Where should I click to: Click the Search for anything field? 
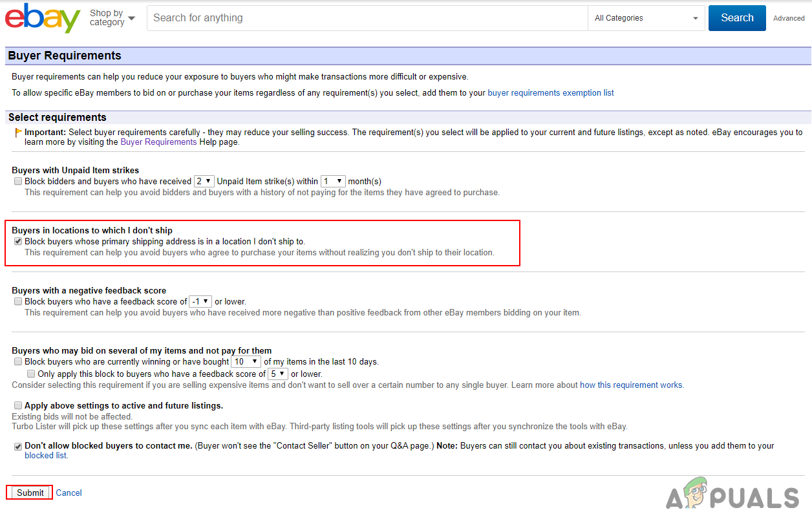367,18
